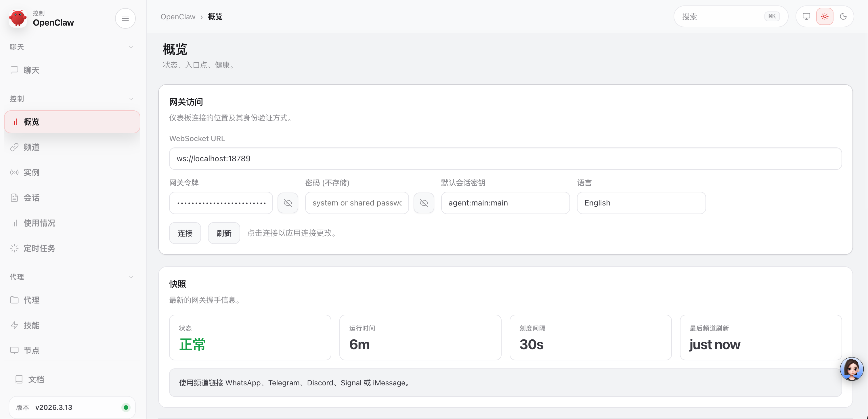
Task: Switch to dark theme moon icon
Action: 843,16
